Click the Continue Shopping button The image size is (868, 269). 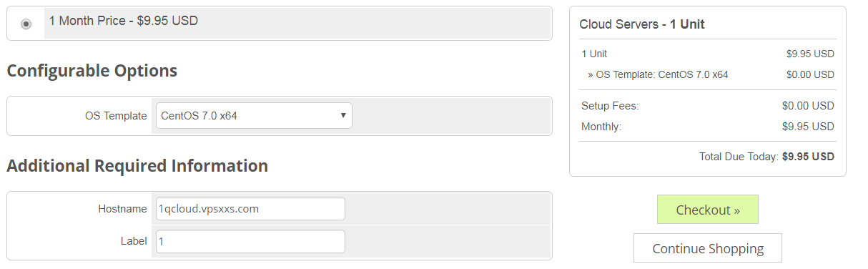click(x=708, y=248)
